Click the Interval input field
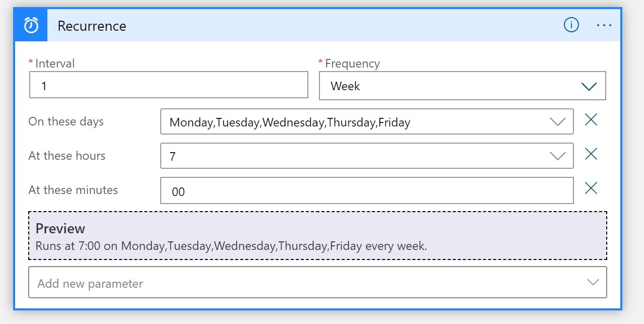The width and height of the screenshot is (644, 324). [x=168, y=85]
